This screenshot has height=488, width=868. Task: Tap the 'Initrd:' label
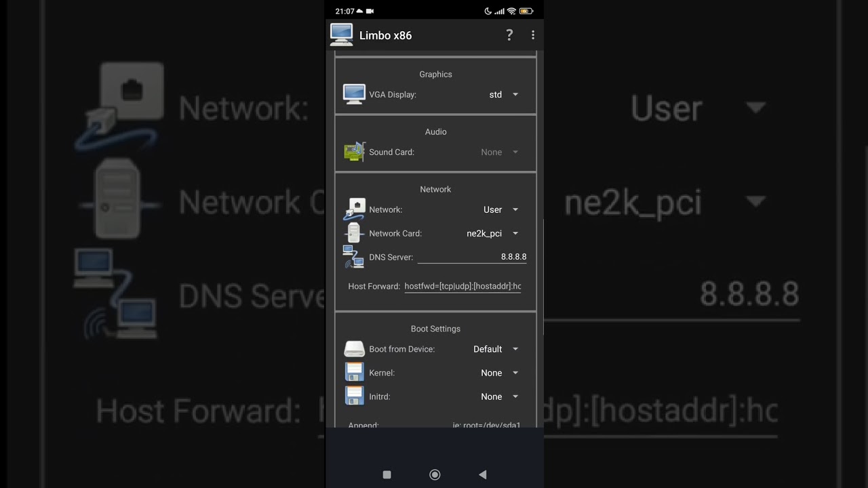pos(380,397)
